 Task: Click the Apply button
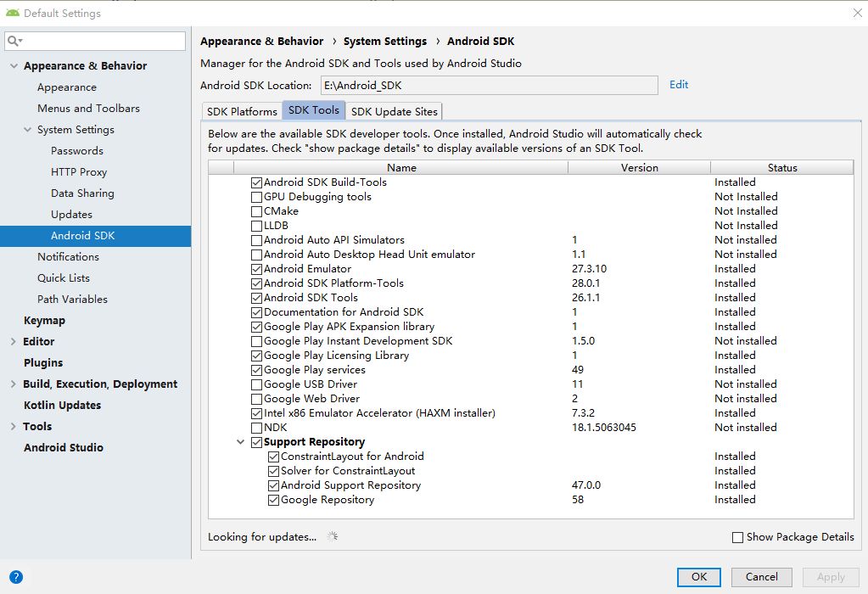click(x=831, y=577)
